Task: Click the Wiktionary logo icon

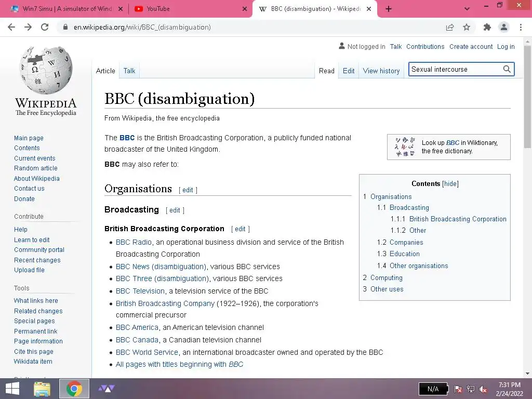Action: 405,147
